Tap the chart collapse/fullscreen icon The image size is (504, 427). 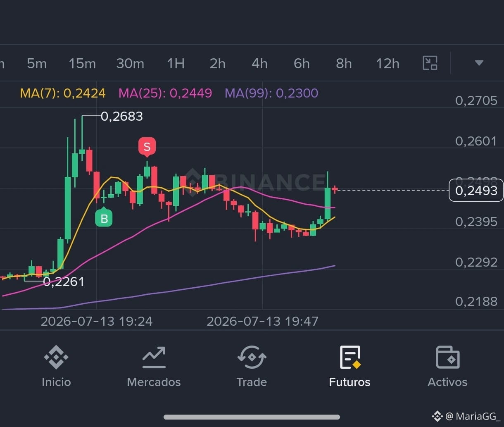[x=430, y=63]
